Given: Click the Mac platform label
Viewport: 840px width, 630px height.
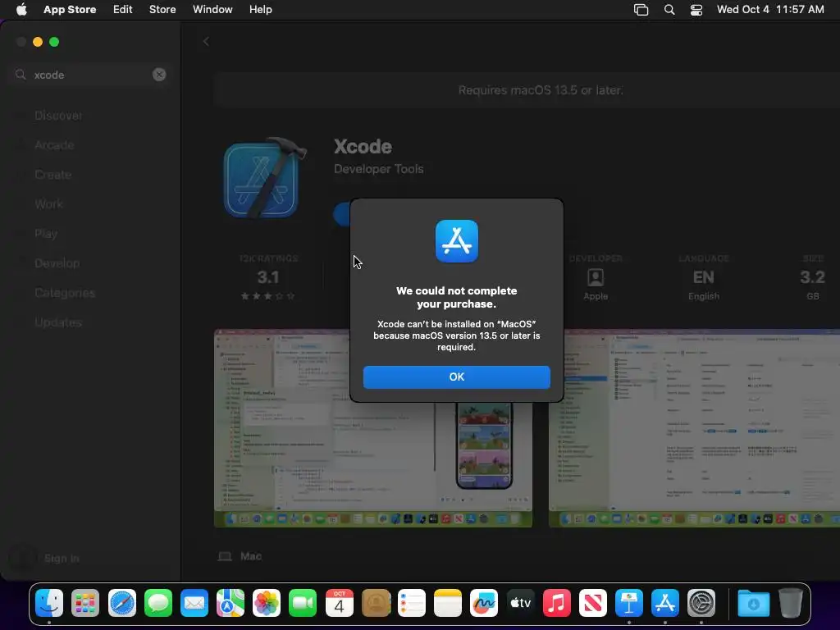Looking at the screenshot, I should click(x=251, y=556).
